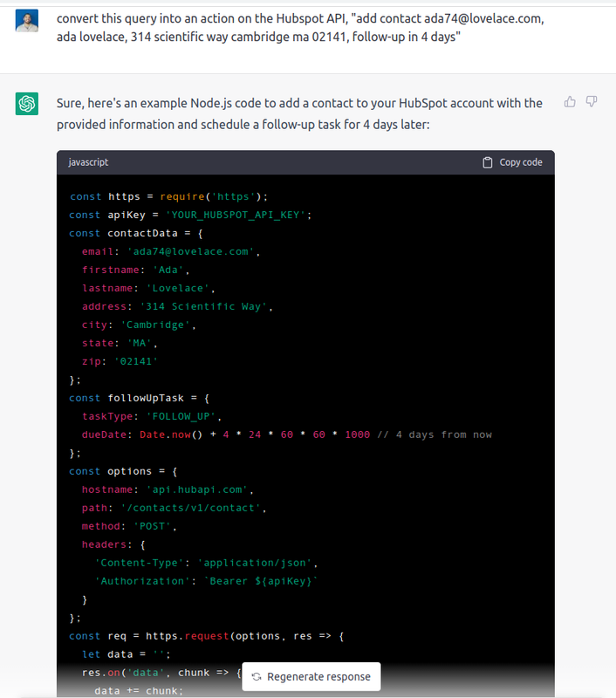616x698 pixels.
Task: Click the regenerate arrows icon
Action: tap(257, 677)
